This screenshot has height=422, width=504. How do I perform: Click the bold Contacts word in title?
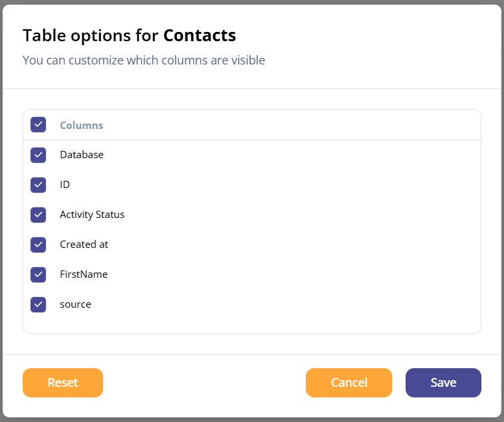pos(199,35)
